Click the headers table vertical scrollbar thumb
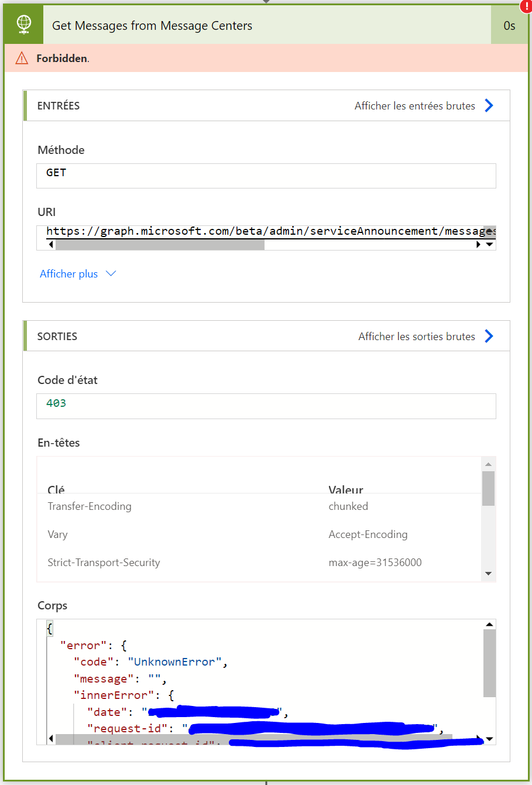This screenshot has width=532, height=785. (x=489, y=488)
